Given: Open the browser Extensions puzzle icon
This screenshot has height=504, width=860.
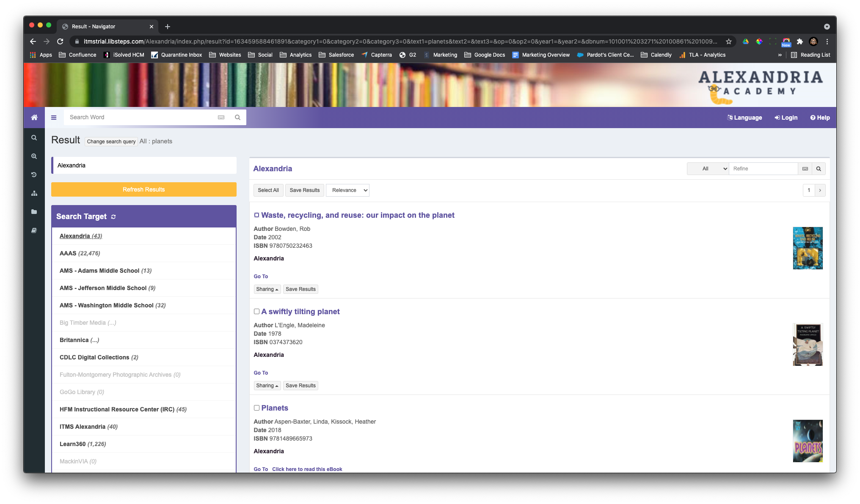Looking at the screenshot, I should pos(800,41).
